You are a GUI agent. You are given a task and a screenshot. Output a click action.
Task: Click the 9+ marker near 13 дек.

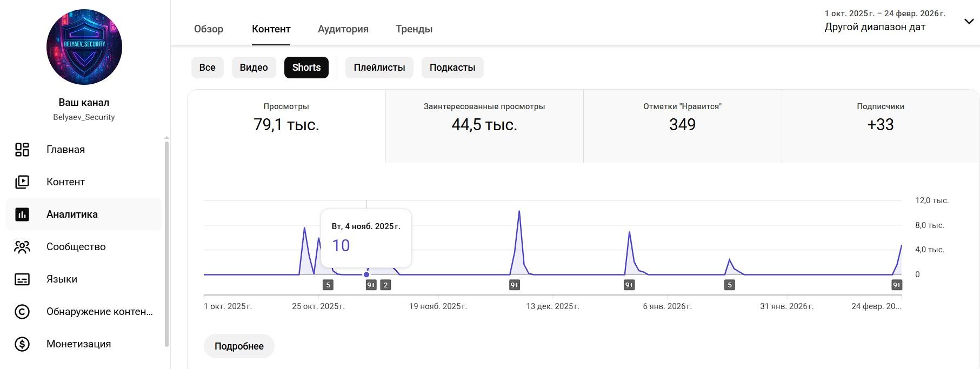(x=515, y=285)
